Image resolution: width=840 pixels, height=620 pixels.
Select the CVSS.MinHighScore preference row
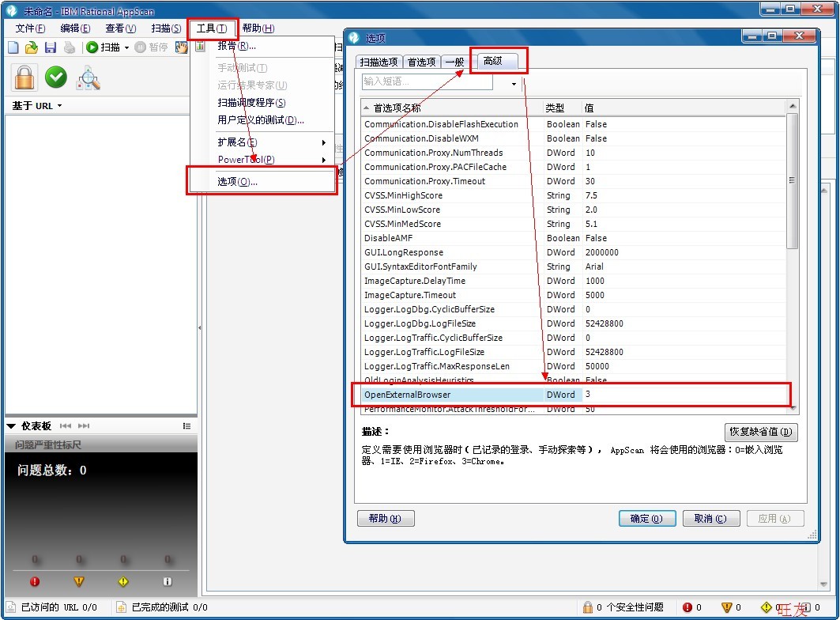(573, 196)
